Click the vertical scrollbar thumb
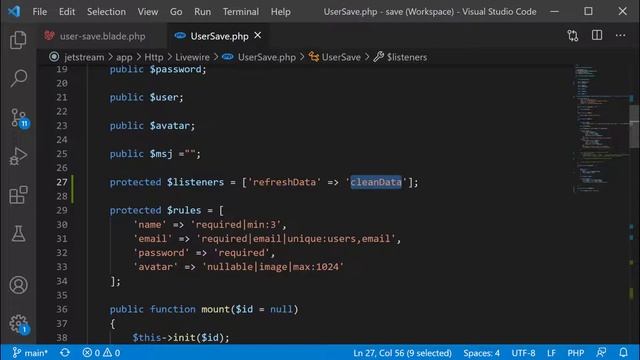The height and width of the screenshot is (360, 640). (x=635, y=127)
